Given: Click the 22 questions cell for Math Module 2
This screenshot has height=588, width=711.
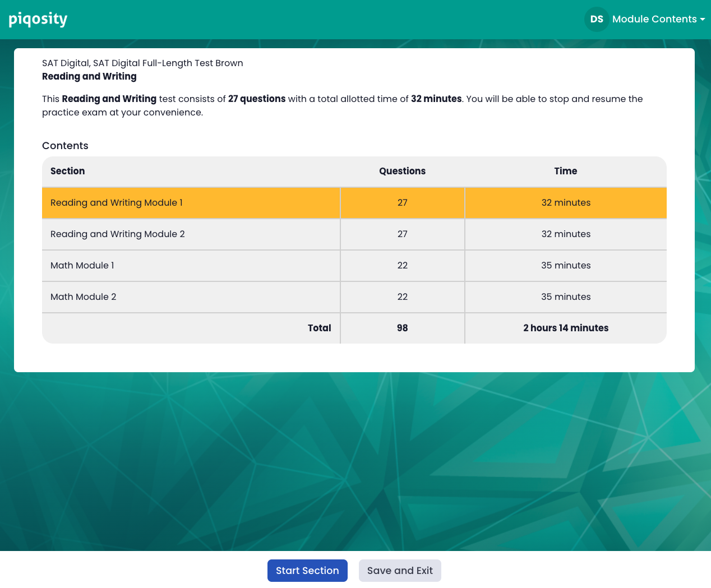Looking at the screenshot, I should [403, 297].
